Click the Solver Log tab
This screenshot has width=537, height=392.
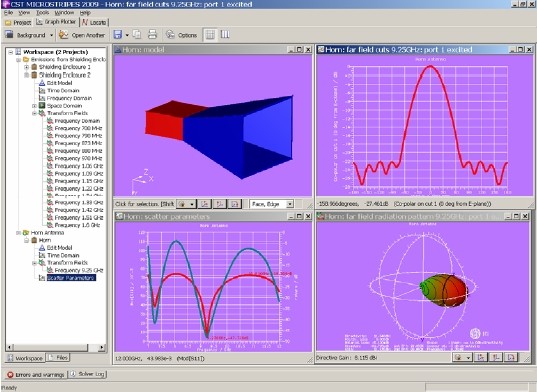[88, 374]
